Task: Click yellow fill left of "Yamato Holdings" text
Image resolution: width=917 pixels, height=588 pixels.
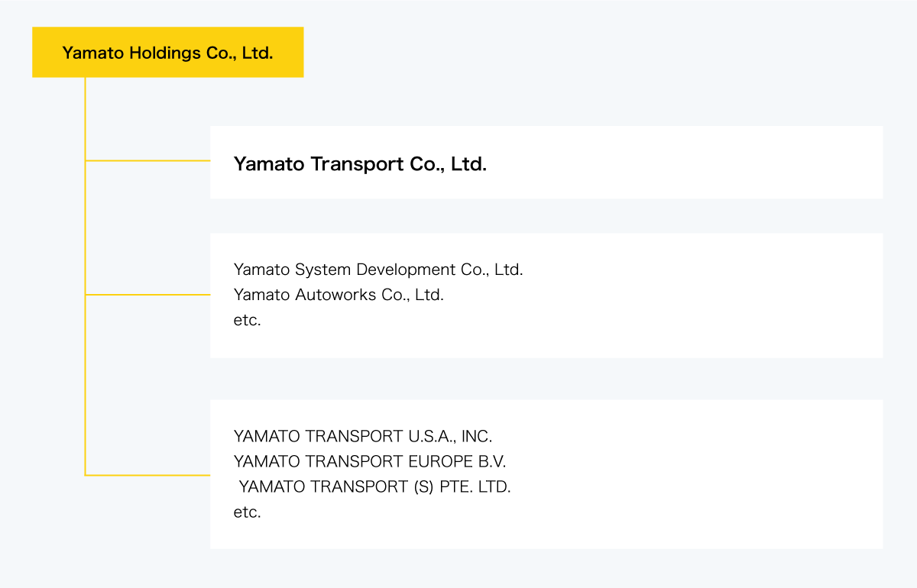Action: (x=47, y=53)
